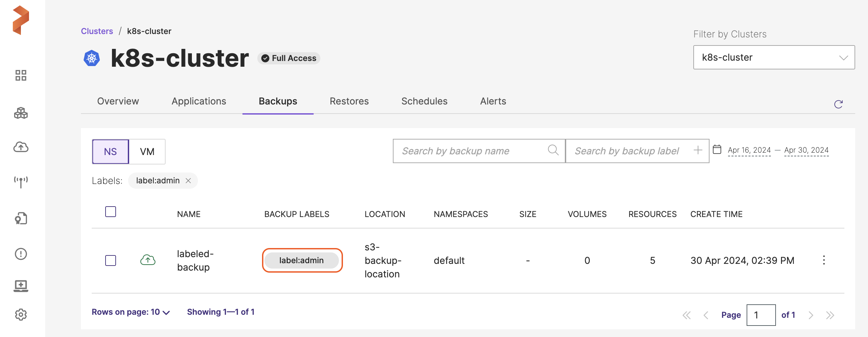The width and height of the screenshot is (868, 337).
Task: Tick the select-all checkbox in table header
Action: pyautogui.click(x=111, y=212)
